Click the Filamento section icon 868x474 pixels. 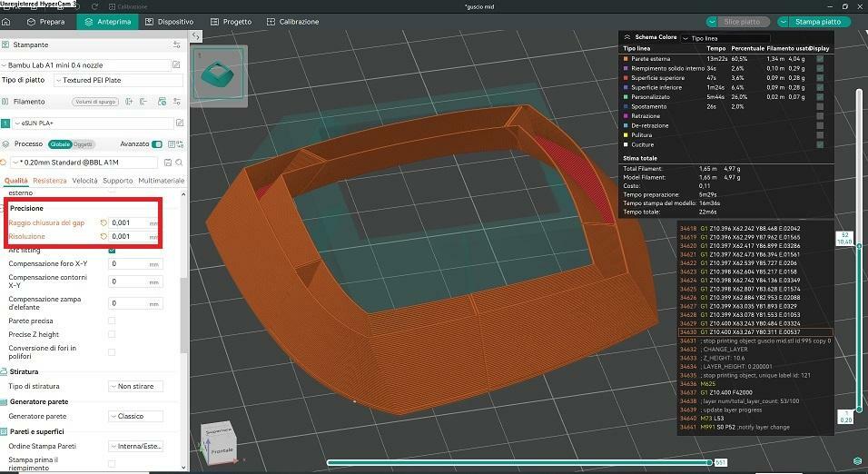5,102
